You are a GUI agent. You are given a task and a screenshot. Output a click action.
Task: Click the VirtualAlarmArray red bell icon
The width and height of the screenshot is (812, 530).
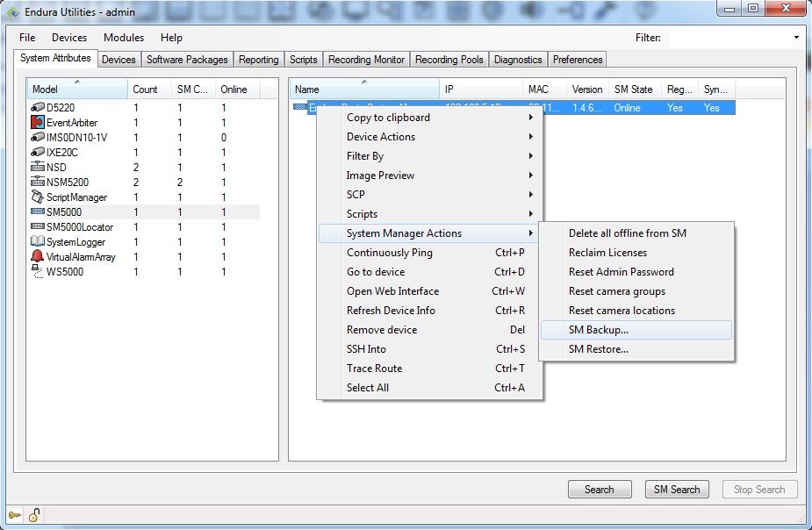coord(38,257)
